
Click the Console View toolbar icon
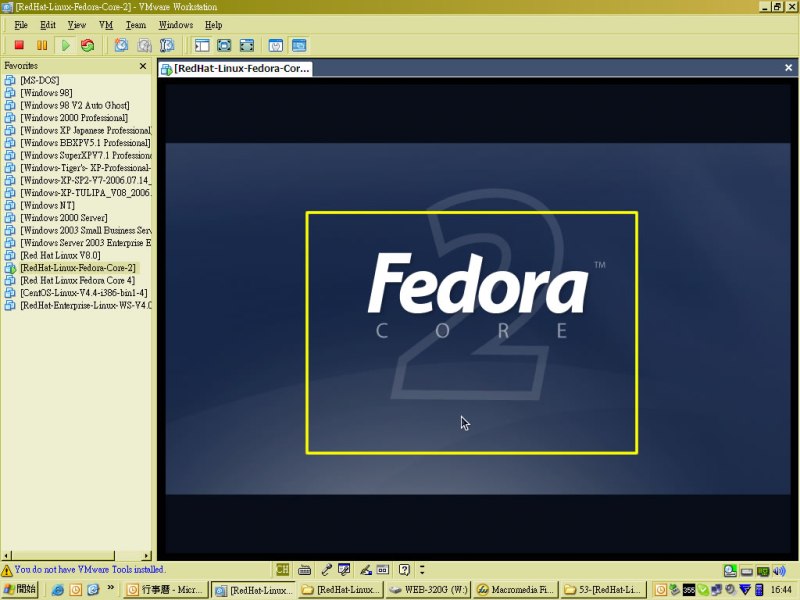299,45
